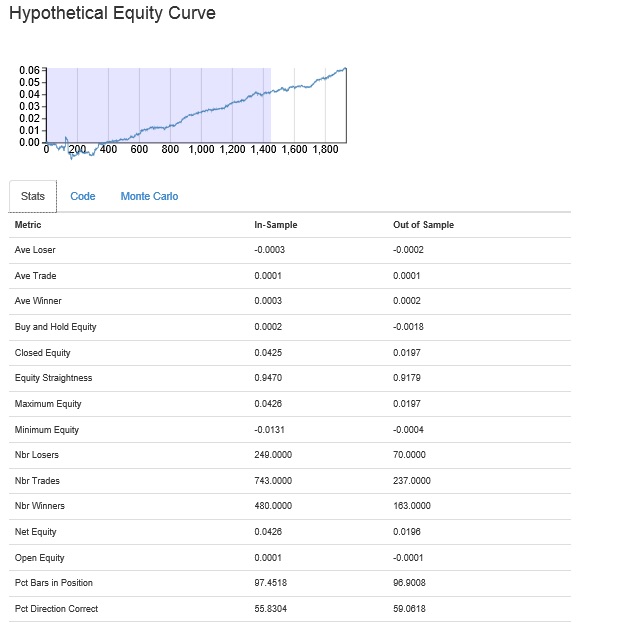Select the Pct Bars in Position label
The width and height of the screenshot is (618, 623).
click(54, 583)
